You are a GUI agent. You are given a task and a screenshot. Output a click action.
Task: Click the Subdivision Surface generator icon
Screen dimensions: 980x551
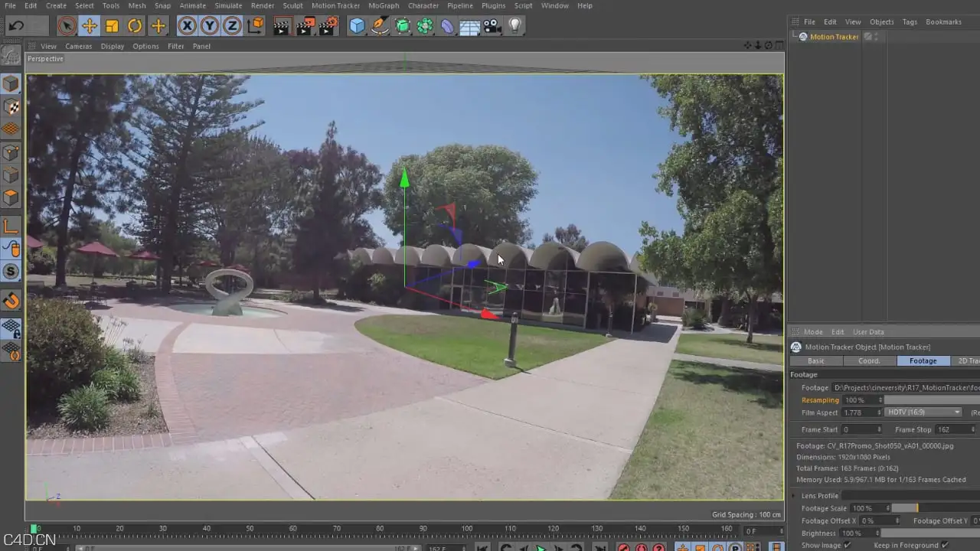(x=403, y=26)
